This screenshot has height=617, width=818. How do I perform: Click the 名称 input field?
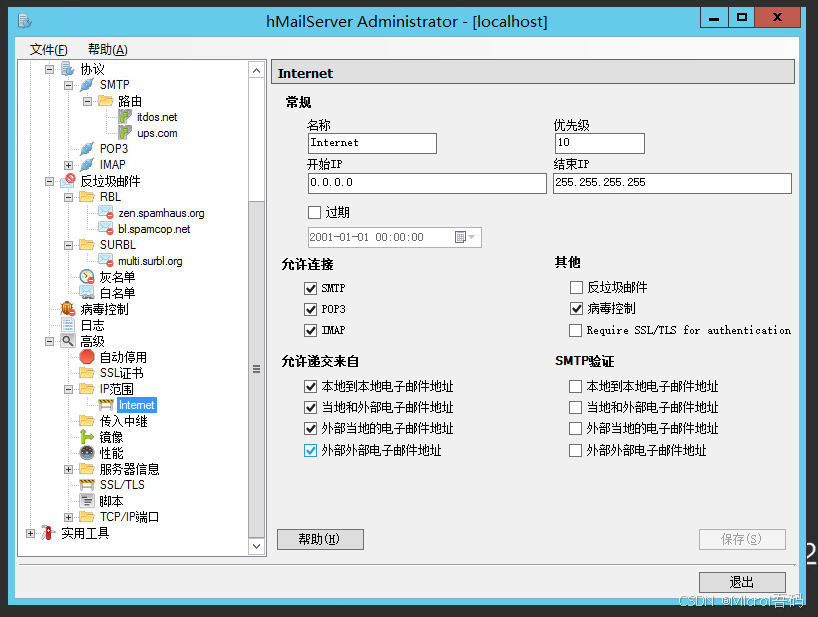pos(372,143)
